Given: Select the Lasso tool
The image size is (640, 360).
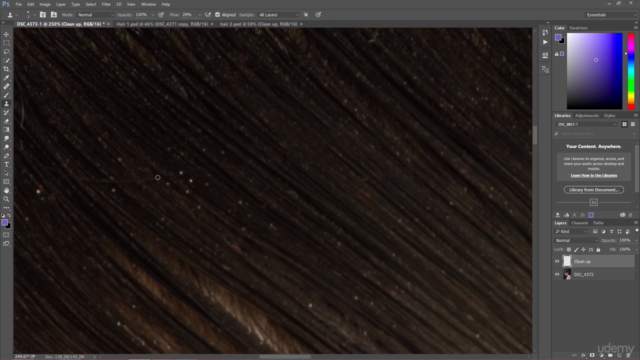Looking at the screenshot, I should (6, 52).
